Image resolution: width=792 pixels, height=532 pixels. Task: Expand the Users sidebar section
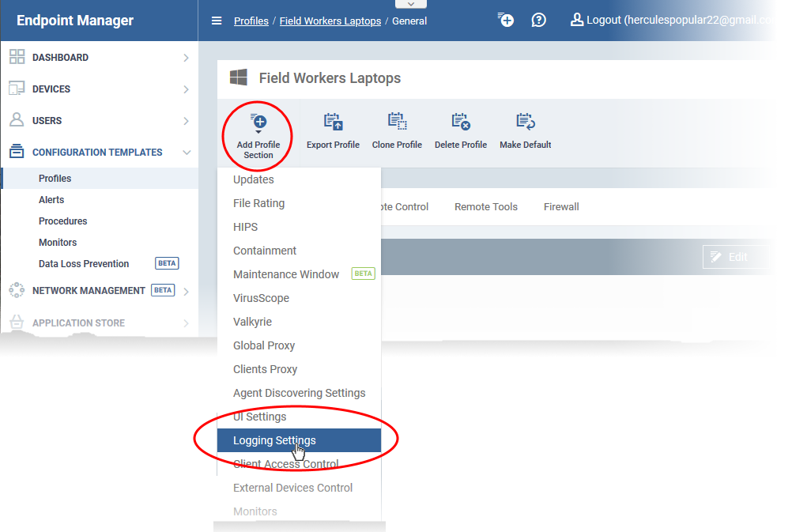click(99, 121)
